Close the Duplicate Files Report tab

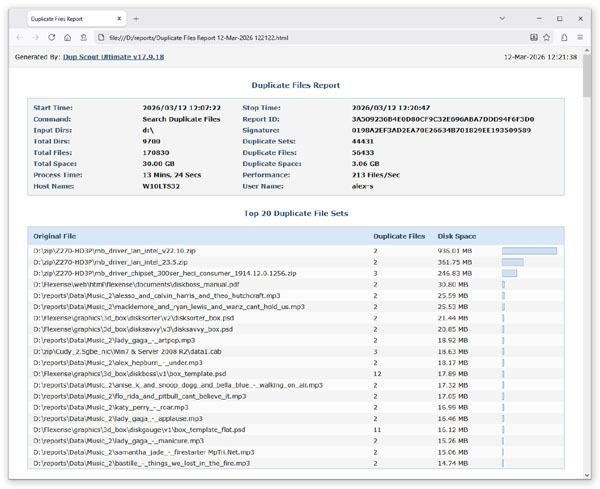point(119,19)
